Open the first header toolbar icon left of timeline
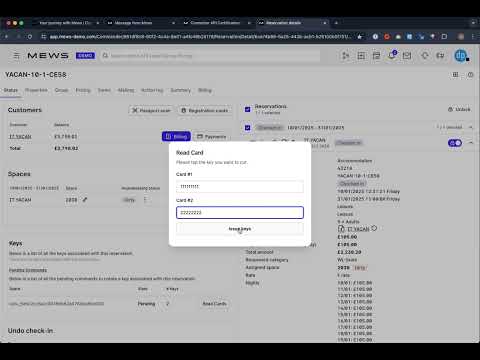 pyautogui.click(x=346, y=56)
